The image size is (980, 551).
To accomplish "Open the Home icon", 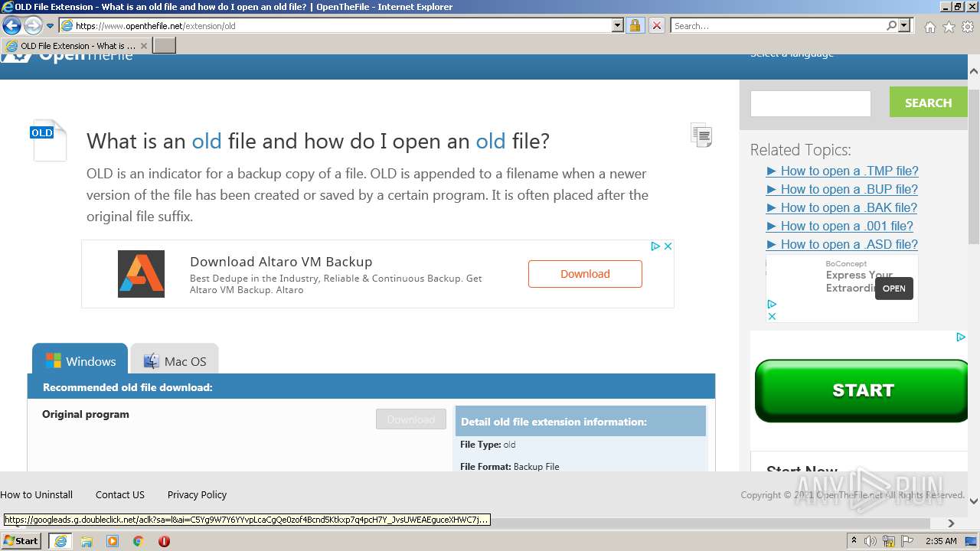I will 929,27.
